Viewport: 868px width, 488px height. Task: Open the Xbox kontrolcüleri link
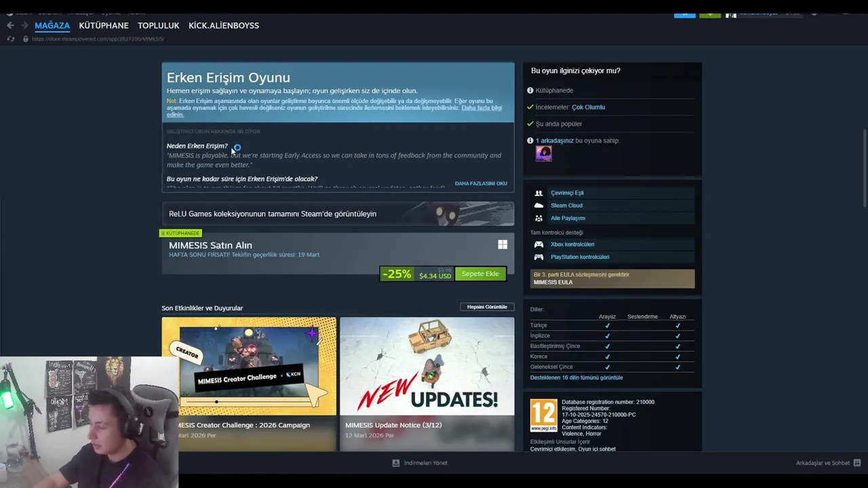tap(572, 245)
